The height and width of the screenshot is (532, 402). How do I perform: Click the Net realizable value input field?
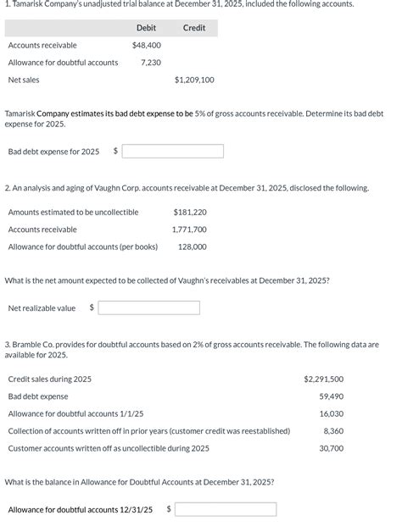click(148, 308)
